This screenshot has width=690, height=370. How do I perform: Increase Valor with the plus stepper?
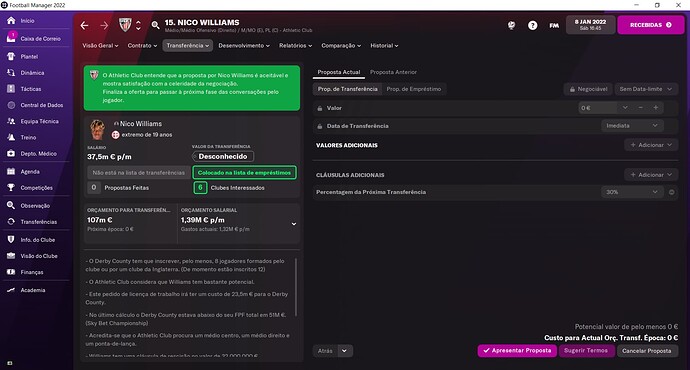[x=656, y=108]
